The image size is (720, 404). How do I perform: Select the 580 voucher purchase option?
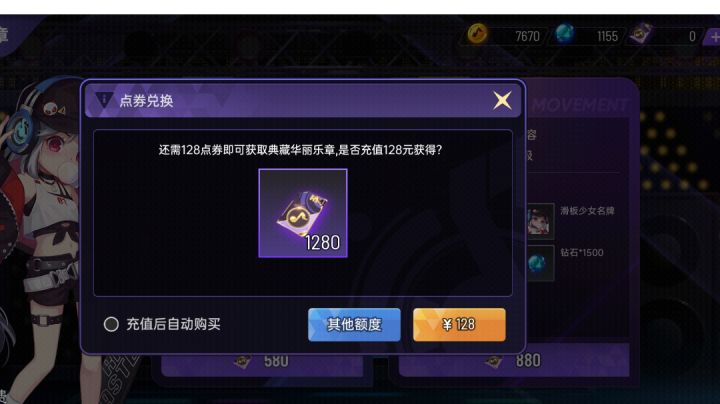pos(262,361)
